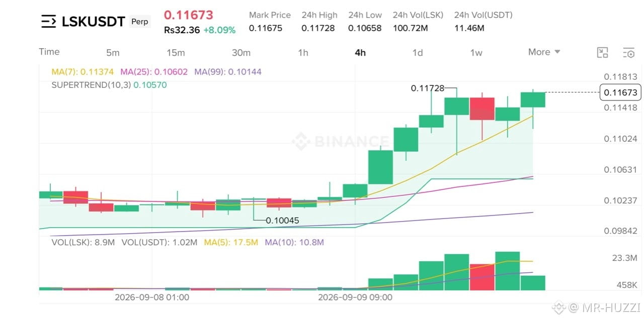This screenshot has width=644, height=320.
Task: Switch to the 1d interval
Action: (418, 53)
